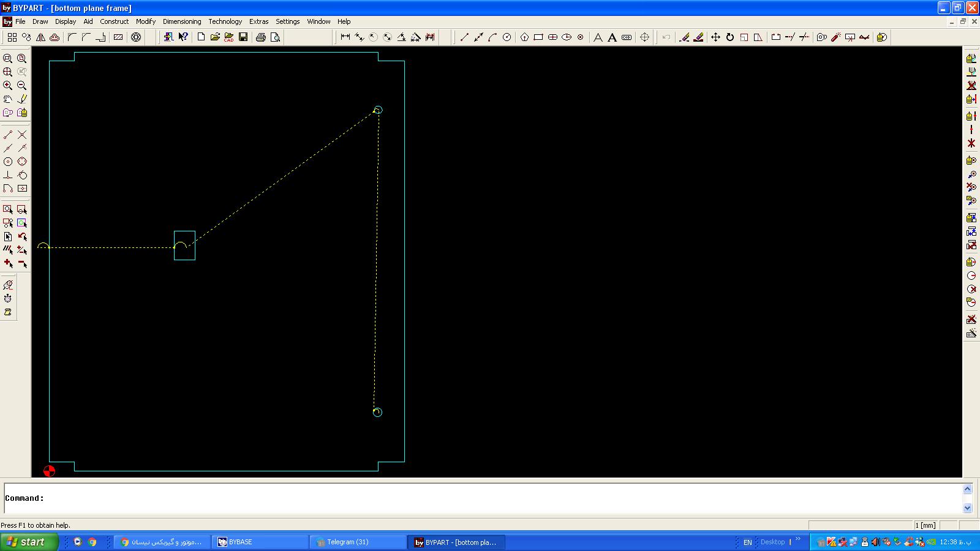Viewport: 980px width, 551px height.
Task: Click the lower small circle in drawing
Action: [377, 412]
